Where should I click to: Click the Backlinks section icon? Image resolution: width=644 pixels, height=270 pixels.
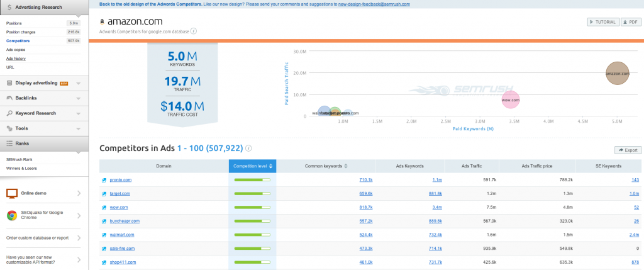click(x=9, y=98)
